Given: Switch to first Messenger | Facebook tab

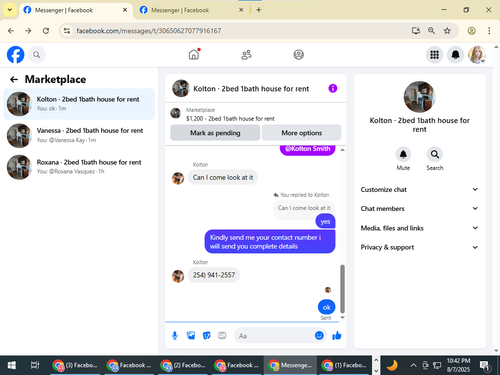Looking at the screenshot, I should pyautogui.click(x=76, y=10).
